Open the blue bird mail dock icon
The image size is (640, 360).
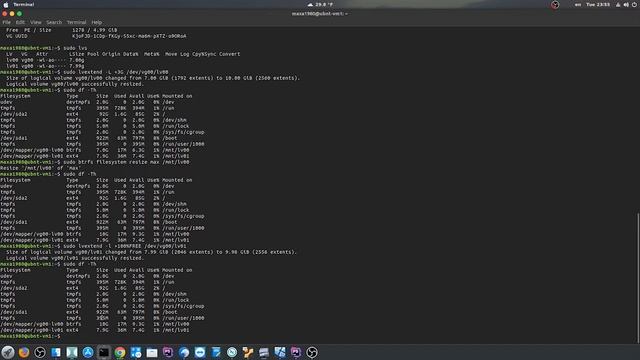coord(184,352)
